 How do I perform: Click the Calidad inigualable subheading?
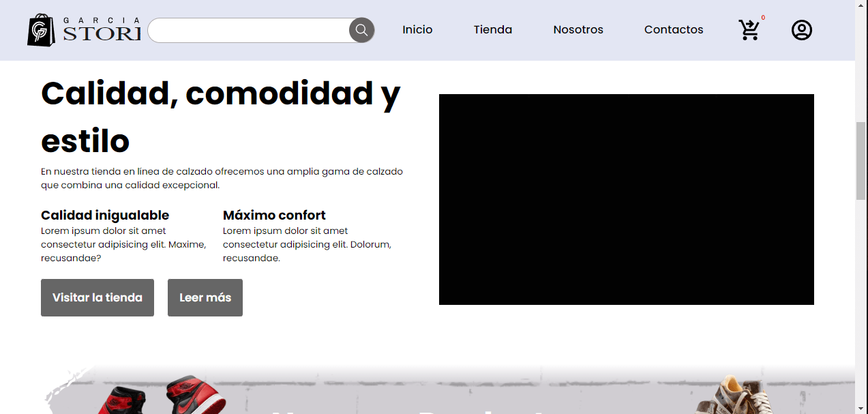click(x=105, y=215)
